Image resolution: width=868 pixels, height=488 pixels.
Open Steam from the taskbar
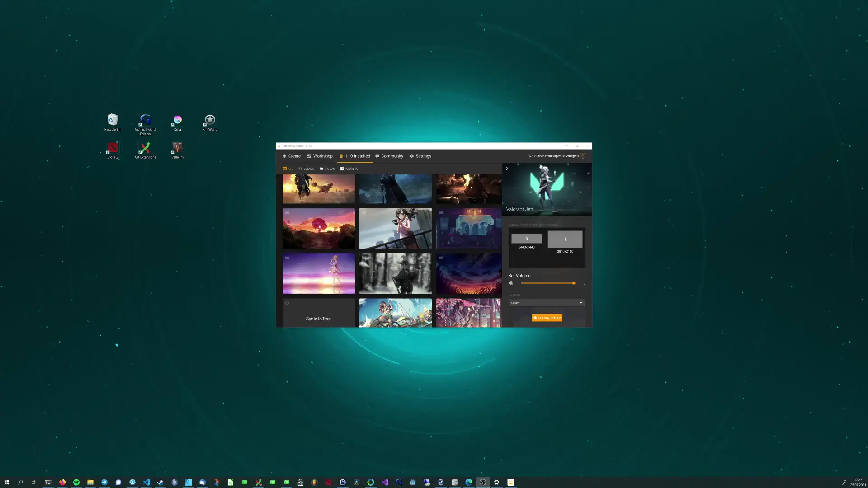(160, 482)
